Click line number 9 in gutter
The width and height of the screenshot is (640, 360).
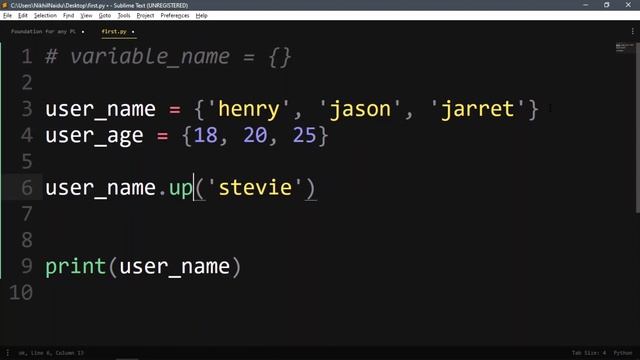coord(27,266)
